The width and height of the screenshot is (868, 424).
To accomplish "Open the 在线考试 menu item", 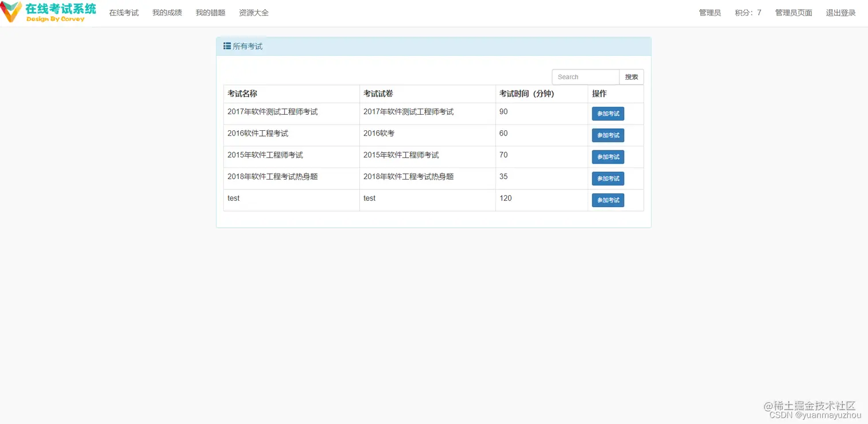I will (124, 13).
